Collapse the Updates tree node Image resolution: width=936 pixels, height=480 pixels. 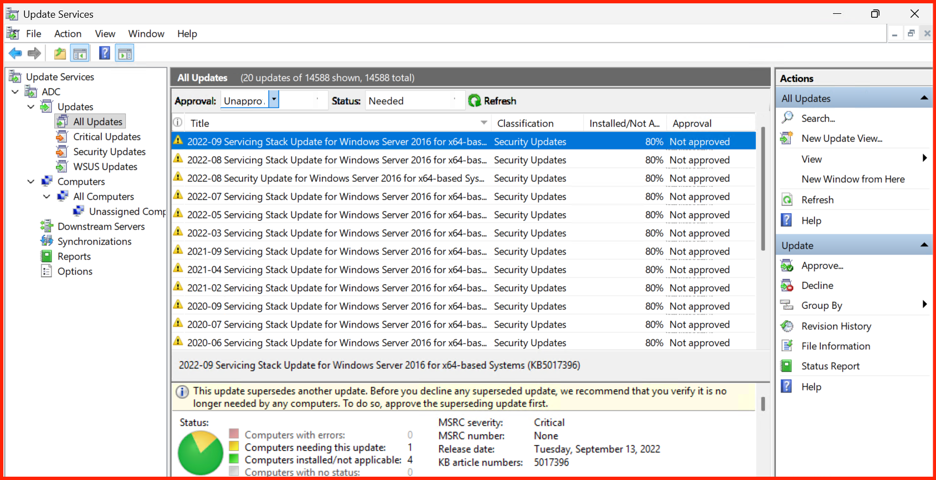(x=30, y=106)
